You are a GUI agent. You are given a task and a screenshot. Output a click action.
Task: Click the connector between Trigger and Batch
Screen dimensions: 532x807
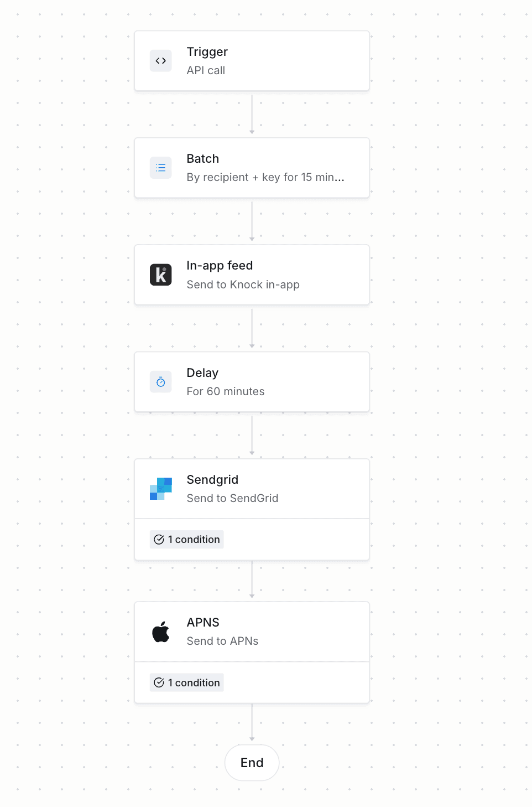click(x=252, y=113)
